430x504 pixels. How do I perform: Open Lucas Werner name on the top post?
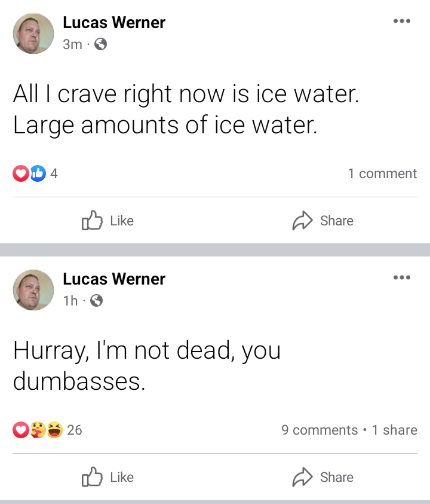point(114,23)
